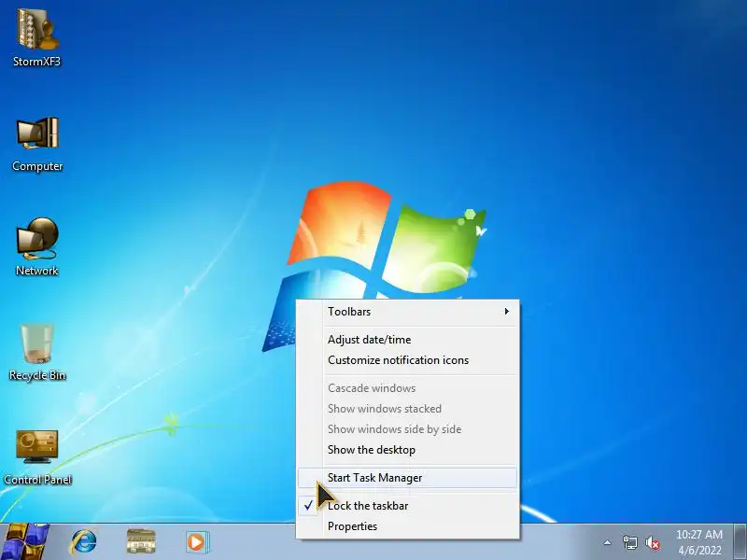Image resolution: width=747 pixels, height=560 pixels.
Task: Click the Show desktop strip at the taskbar end
Action: 740,542
